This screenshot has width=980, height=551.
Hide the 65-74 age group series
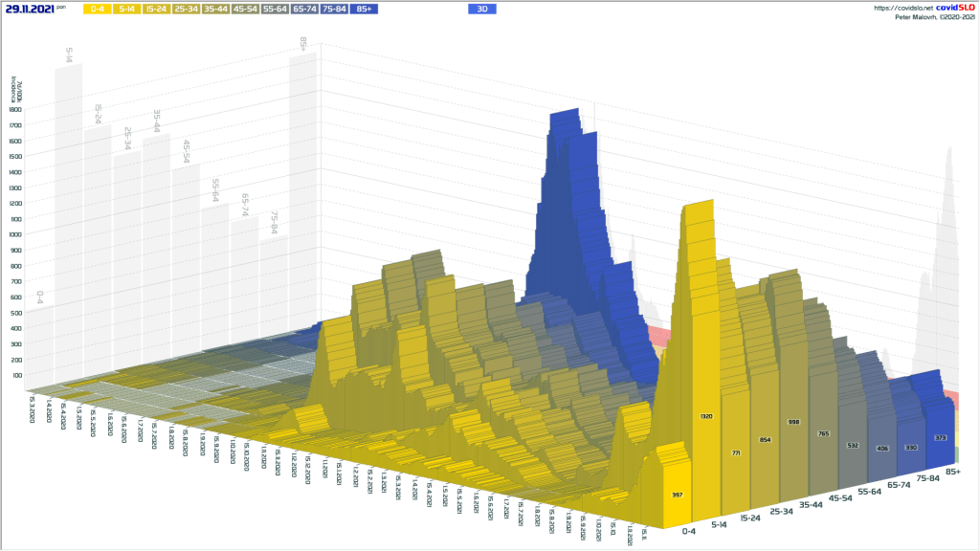[304, 9]
